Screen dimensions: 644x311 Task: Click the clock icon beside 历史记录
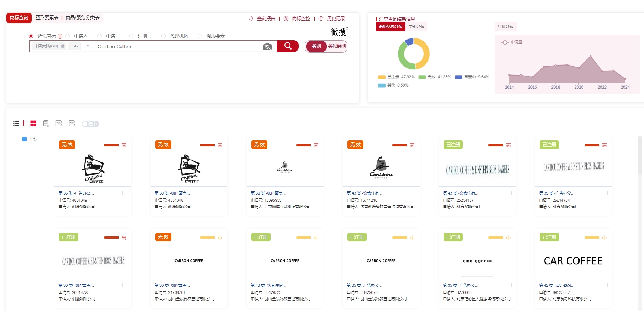[321, 19]
